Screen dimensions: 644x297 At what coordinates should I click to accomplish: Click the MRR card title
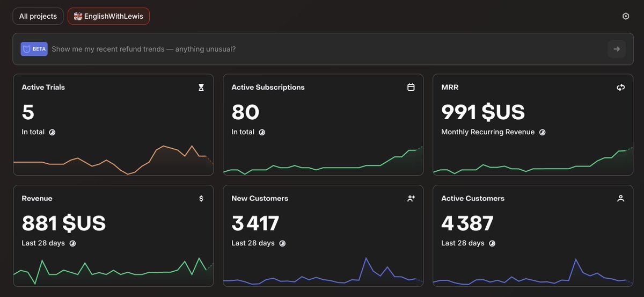coord(450,87)
